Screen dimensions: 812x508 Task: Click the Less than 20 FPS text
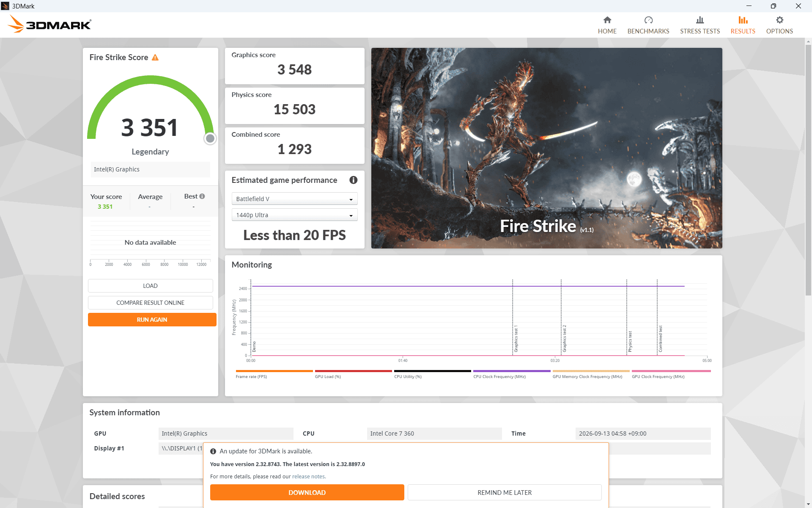[x=294, y=235]
